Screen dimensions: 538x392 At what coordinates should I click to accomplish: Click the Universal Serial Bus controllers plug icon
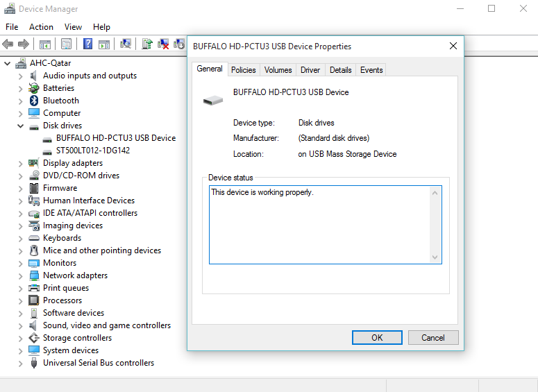[x=33, y=362]
